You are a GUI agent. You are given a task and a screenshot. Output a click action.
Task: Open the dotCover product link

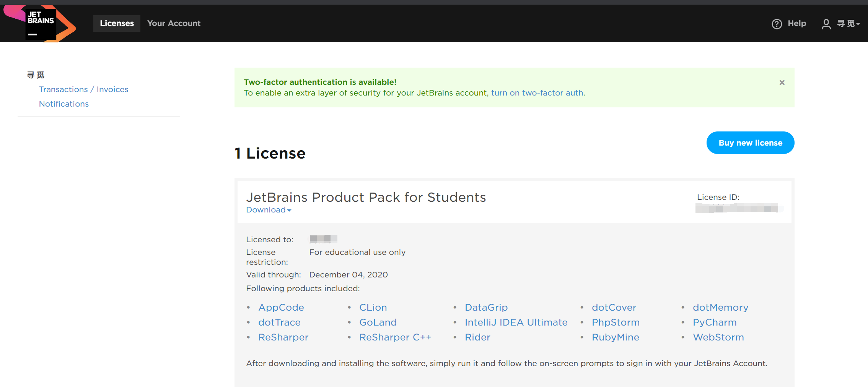point(614,308)
